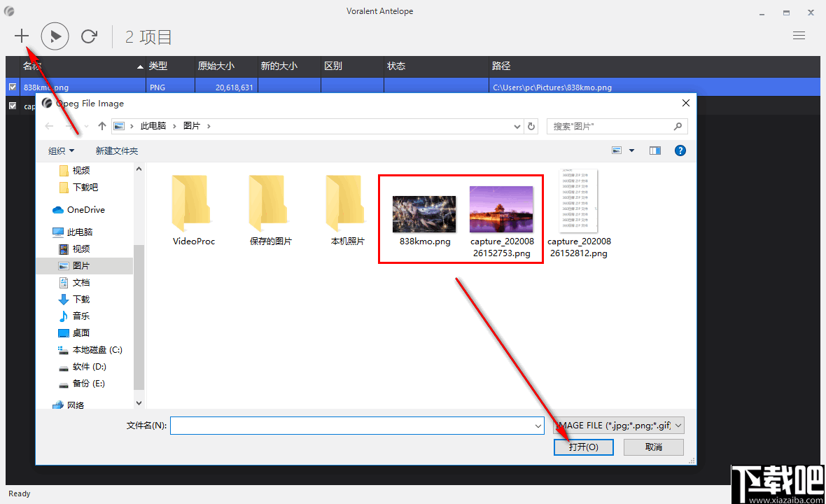Sort list by 新的大小 column header
The width and height of the screenshot is (826, 504).
pyautogui.click(x=289, y=66)
